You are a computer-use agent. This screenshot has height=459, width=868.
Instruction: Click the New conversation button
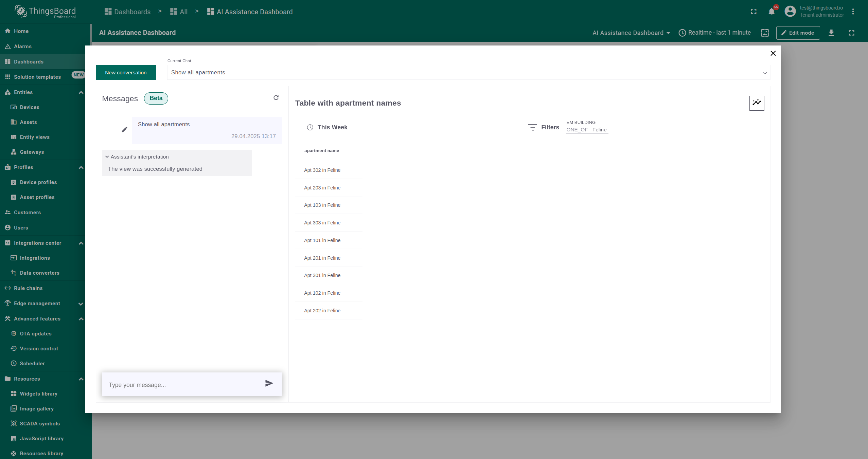click(126, 72)
